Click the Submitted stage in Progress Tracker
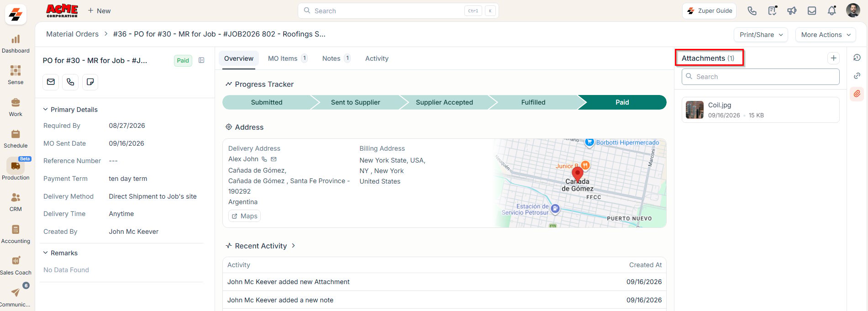This screenshot has width=868, height=311. tap(267, 102)
